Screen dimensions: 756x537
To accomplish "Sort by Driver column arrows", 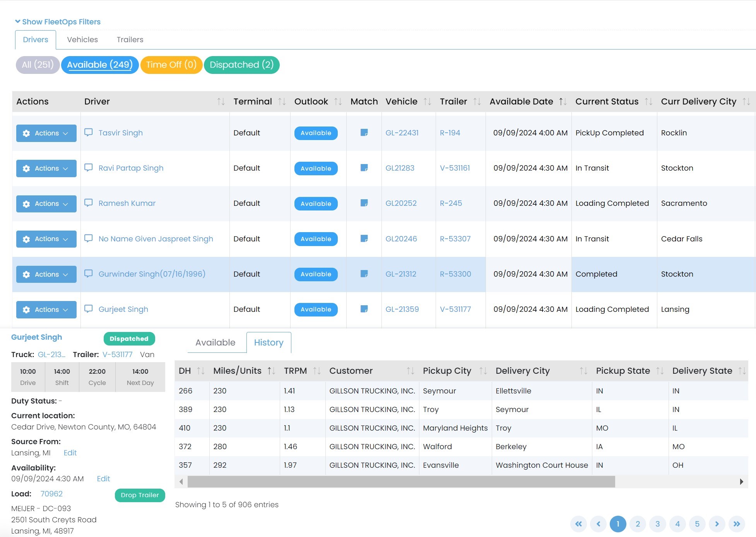I will click(221, 101).
